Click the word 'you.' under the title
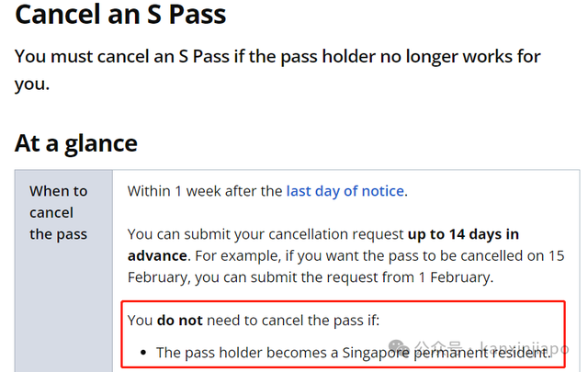This screenshot has width=588, height=372. point(32,85)
